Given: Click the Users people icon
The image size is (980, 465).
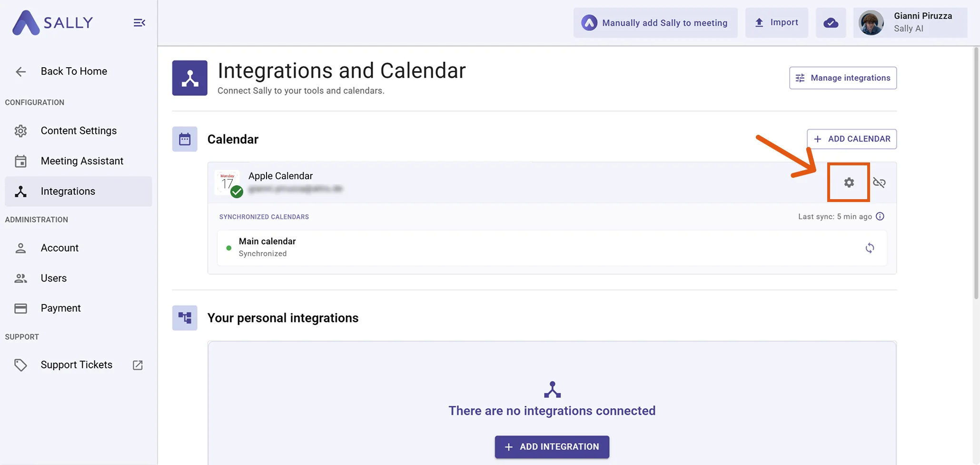Looking at the screenshot, I should (20, 278).
